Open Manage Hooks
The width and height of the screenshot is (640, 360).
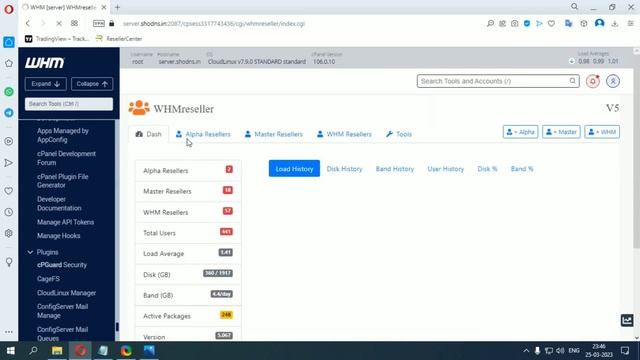click(x=58, y=236)
